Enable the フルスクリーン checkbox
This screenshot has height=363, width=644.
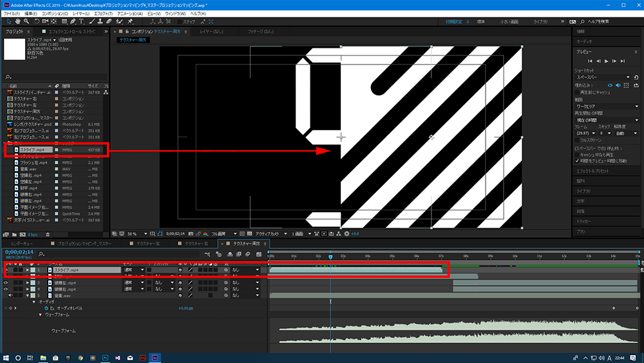578,140
